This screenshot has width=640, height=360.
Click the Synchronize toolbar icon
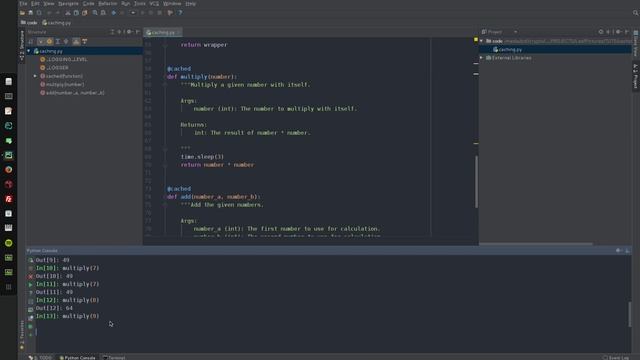point(39,13)
